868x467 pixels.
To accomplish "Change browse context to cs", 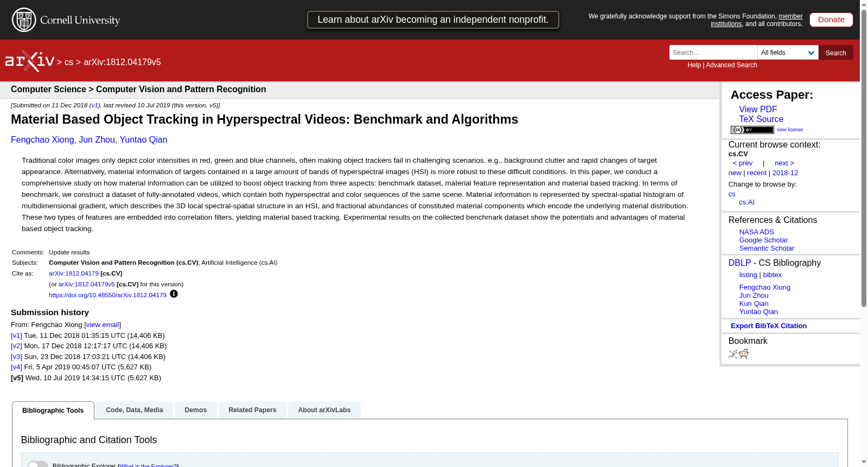I will [732, 194].
